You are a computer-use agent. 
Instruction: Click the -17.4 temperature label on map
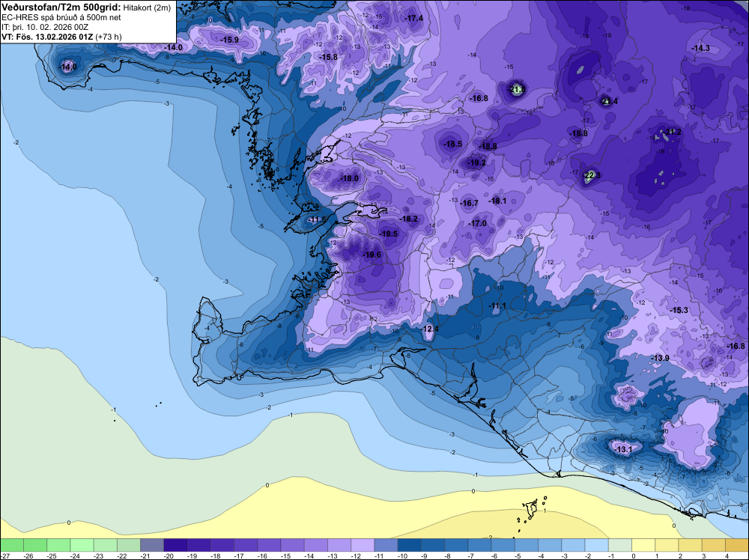click(414, 18)
